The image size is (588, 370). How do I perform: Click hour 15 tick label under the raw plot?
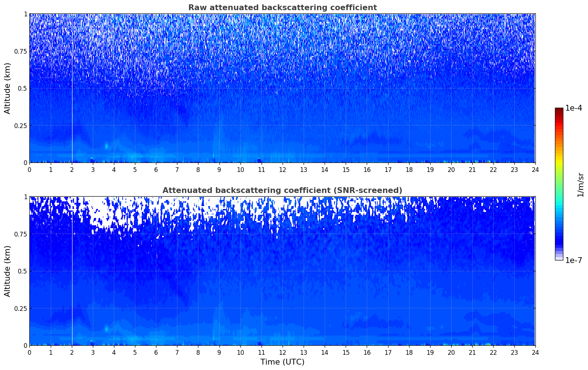click(346, 169)
